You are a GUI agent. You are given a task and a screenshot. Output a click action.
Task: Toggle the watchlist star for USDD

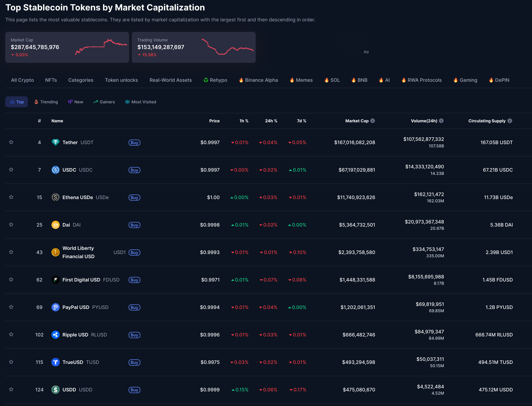(x=11, y=389)
